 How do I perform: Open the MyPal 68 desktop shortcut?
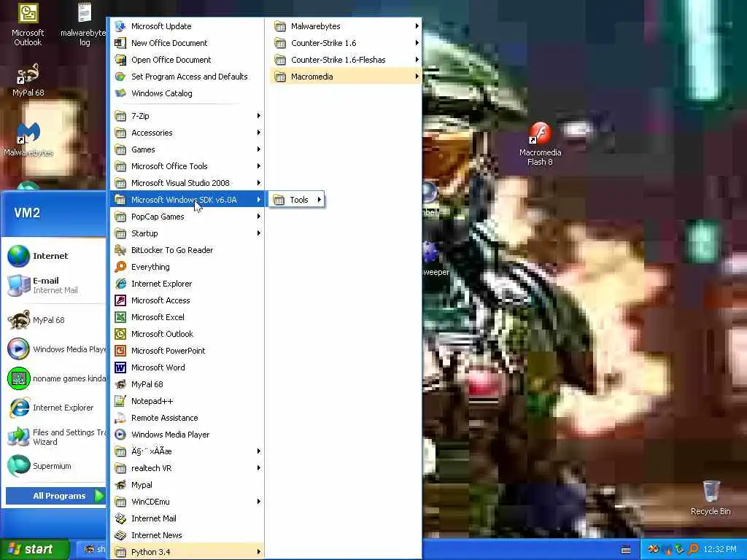pos(28,80)
